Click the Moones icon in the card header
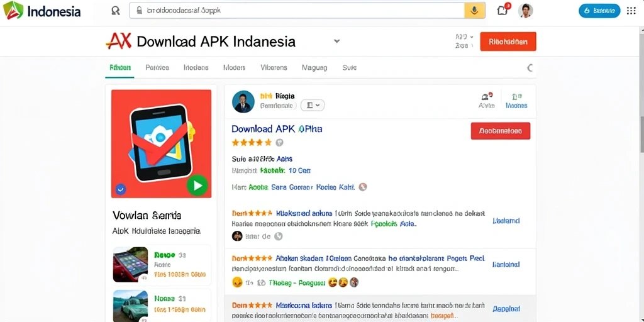This screenshot has height=322, width=644. coord(516,101)
